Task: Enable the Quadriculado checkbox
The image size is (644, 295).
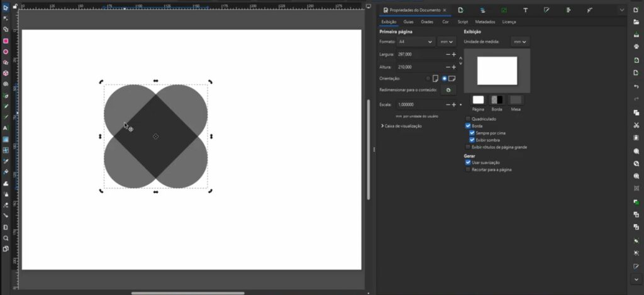Action: 468,118
